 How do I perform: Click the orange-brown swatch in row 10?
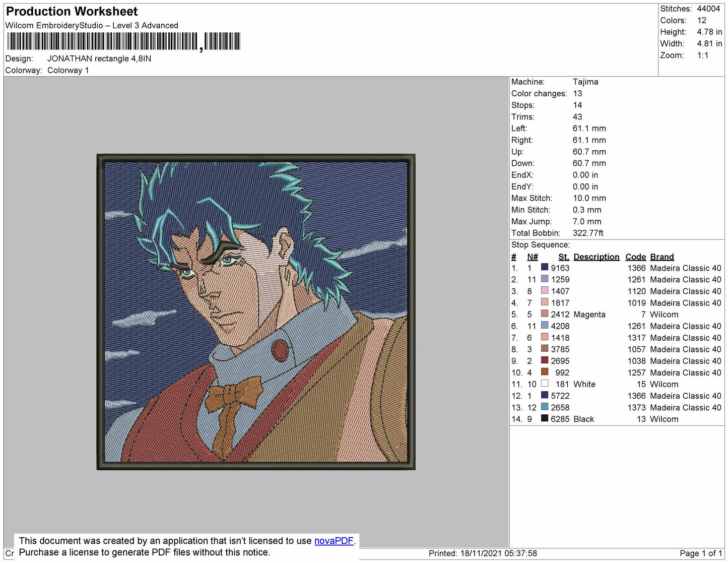545,372
